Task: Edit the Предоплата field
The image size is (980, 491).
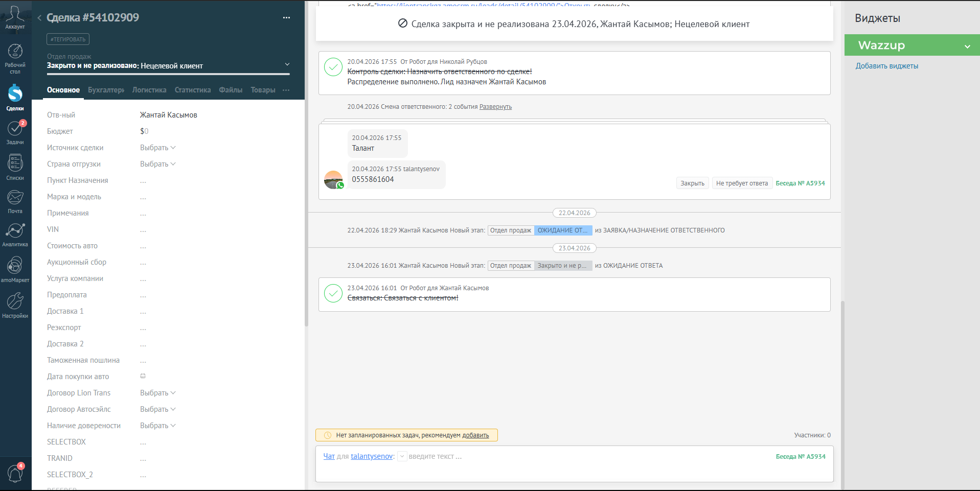Action: [143, 295]
